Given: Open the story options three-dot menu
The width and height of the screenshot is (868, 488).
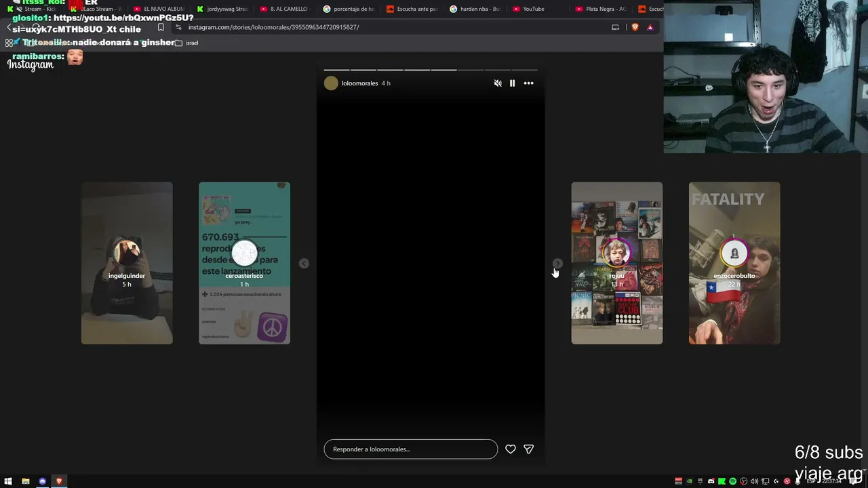Looking at the screenshot, I should coord(529,83).
